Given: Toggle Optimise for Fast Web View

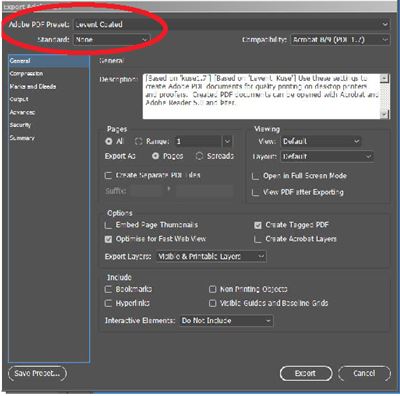Looking at the screenshot, I should [x=108, y=239].
